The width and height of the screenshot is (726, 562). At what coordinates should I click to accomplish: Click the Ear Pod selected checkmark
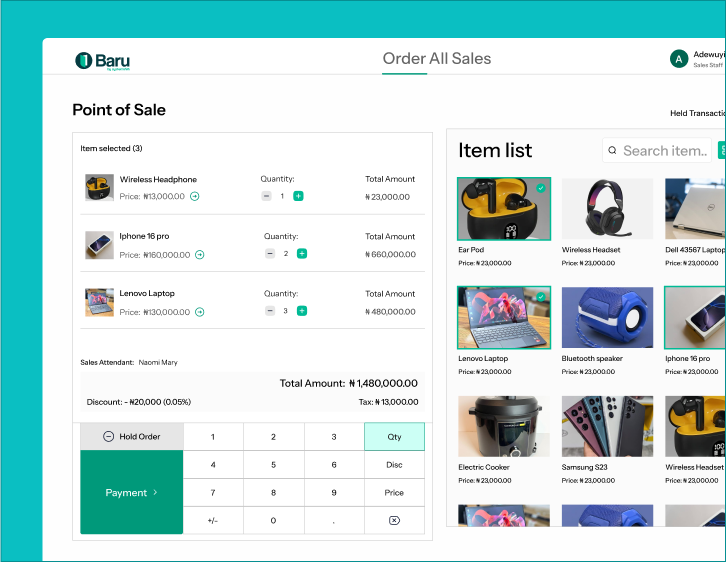541,188
